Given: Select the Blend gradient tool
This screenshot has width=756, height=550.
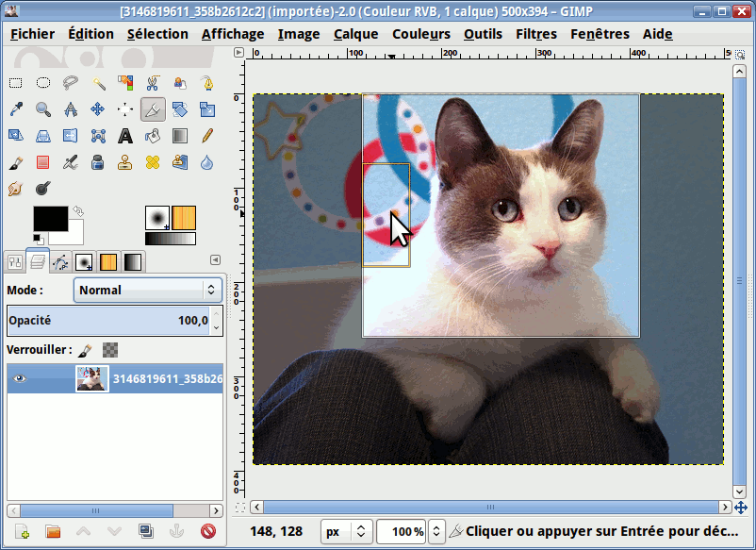Looking at the screenshot, I should [x=180, y=136].
